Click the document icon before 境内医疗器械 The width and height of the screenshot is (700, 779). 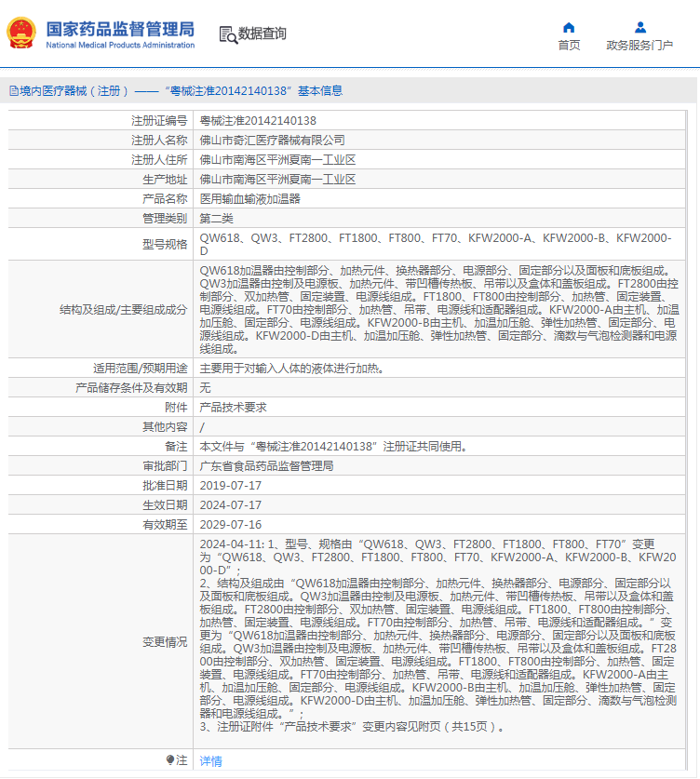(x=14, y=91)
